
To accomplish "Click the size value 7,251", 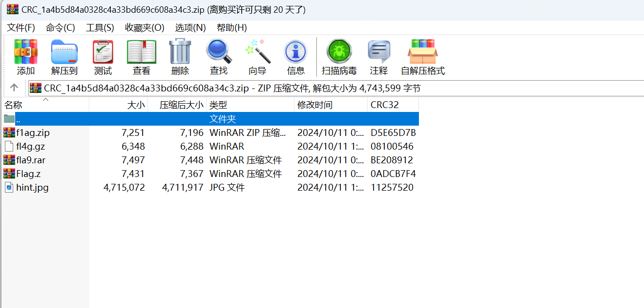I will [133, 132].
